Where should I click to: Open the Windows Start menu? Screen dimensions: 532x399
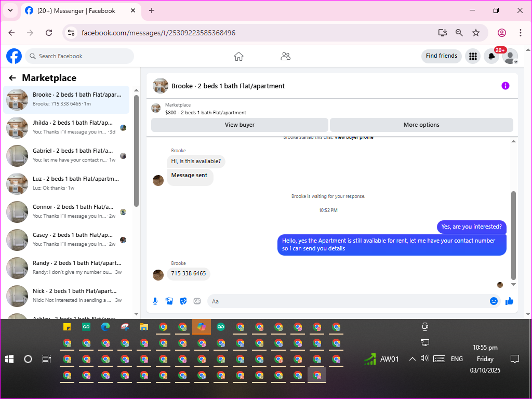point(9,359)
